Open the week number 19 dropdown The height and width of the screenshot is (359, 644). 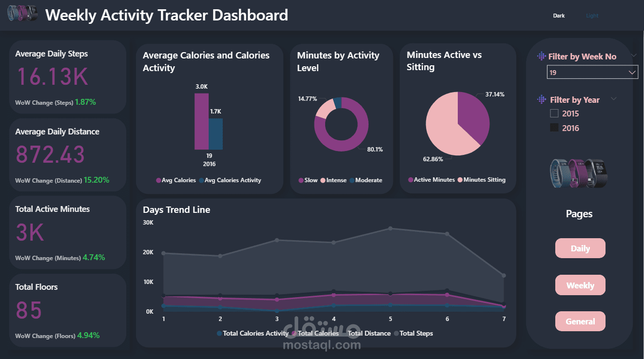tap(592, 73)
